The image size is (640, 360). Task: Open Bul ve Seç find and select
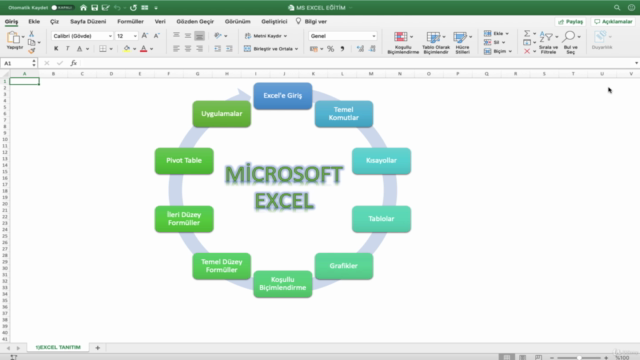click(571, 42)
